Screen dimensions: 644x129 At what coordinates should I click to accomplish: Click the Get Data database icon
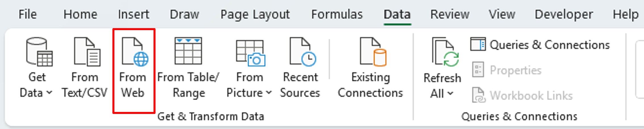(x=39, y=52)
